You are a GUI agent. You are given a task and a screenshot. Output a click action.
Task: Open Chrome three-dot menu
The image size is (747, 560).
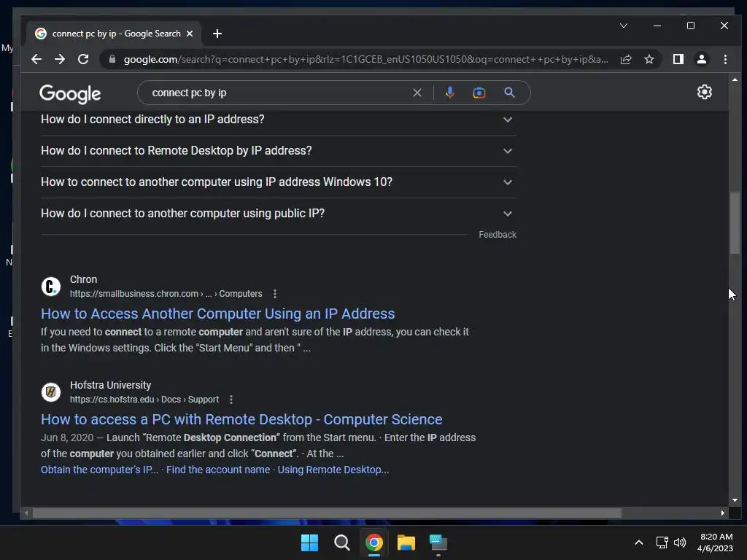click(726, 59)
